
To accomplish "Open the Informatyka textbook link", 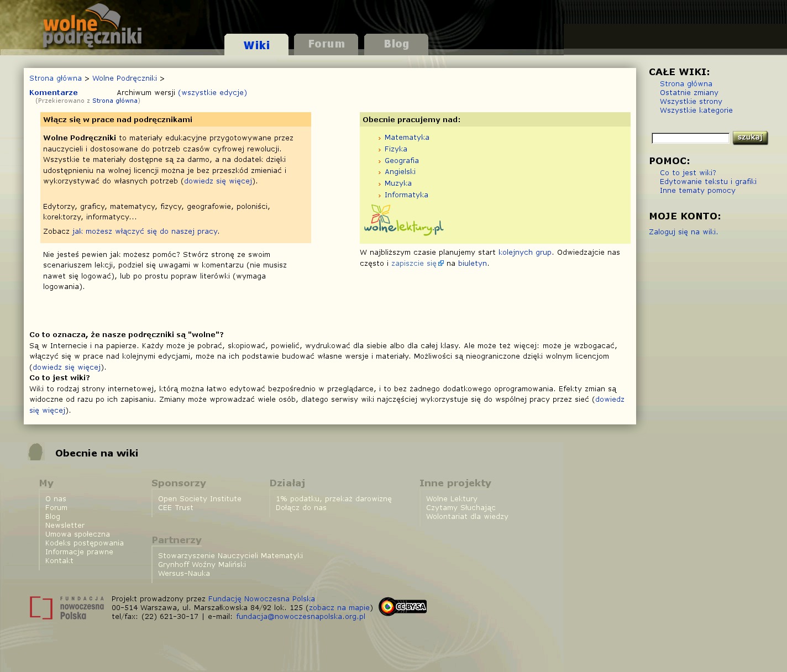I will pyautogui.click(x=406, y=195).
